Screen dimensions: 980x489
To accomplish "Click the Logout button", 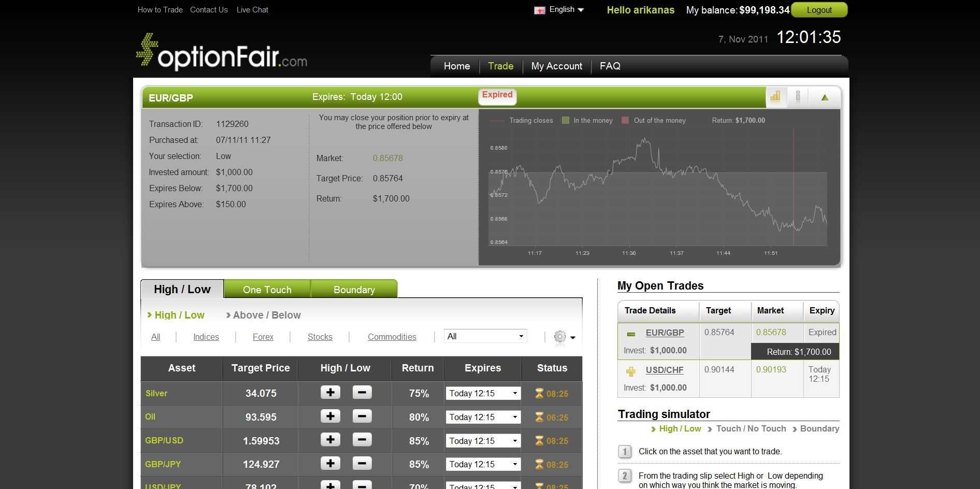I will point(819,10).
